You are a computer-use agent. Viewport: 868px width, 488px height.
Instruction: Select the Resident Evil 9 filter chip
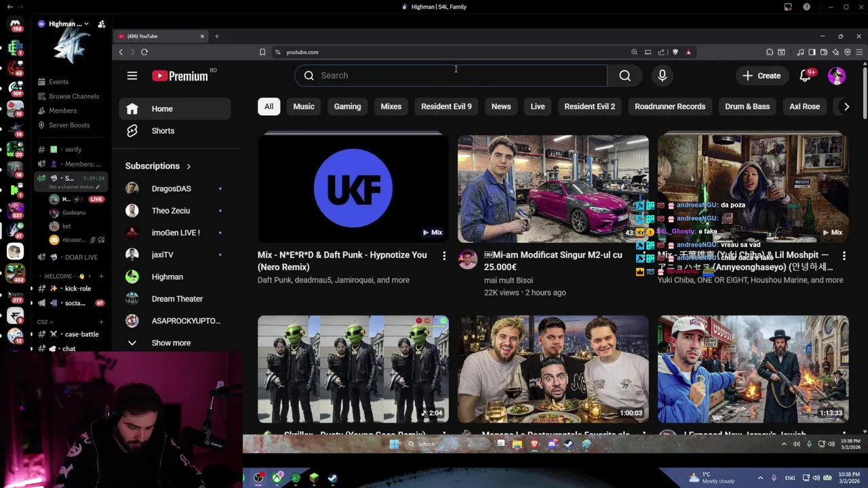click(x=446, y=106)
